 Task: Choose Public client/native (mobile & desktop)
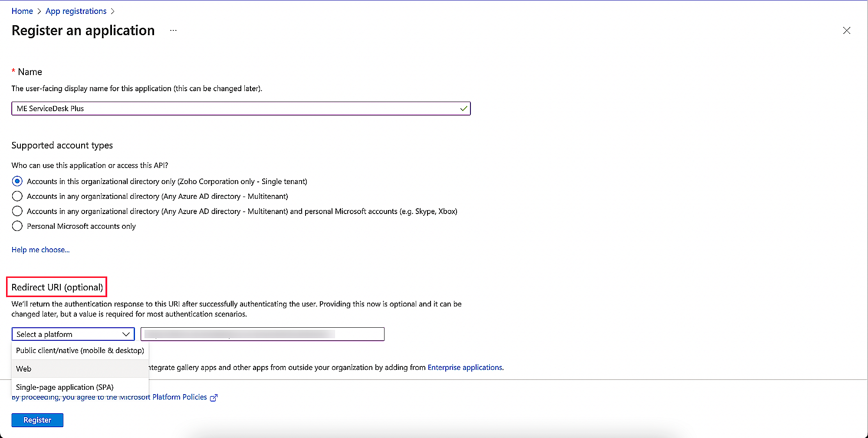(80, 350)
